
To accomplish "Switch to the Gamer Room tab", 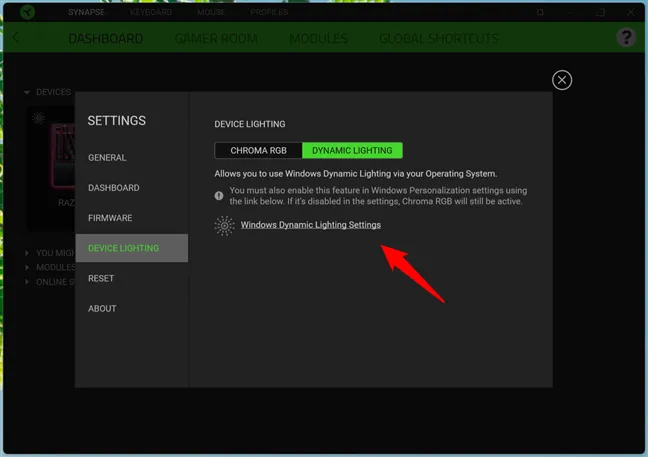I will pos(216,39).
